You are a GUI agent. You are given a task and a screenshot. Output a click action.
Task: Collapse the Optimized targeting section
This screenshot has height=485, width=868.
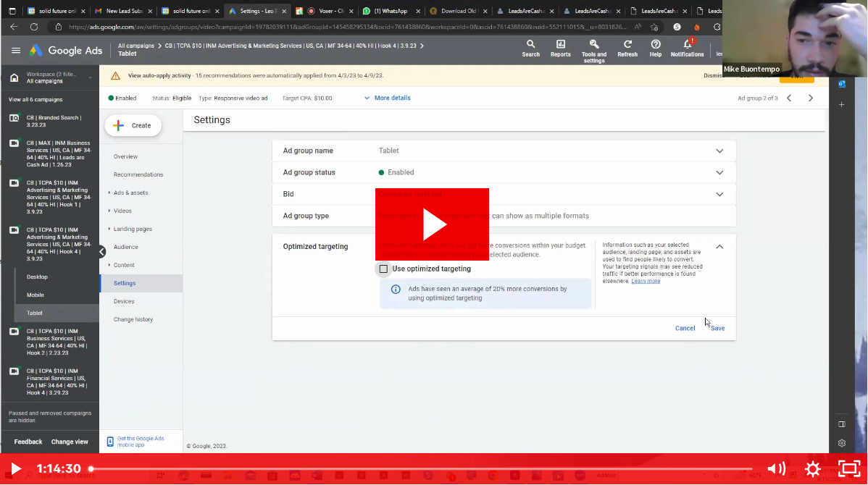pos(719,247)
